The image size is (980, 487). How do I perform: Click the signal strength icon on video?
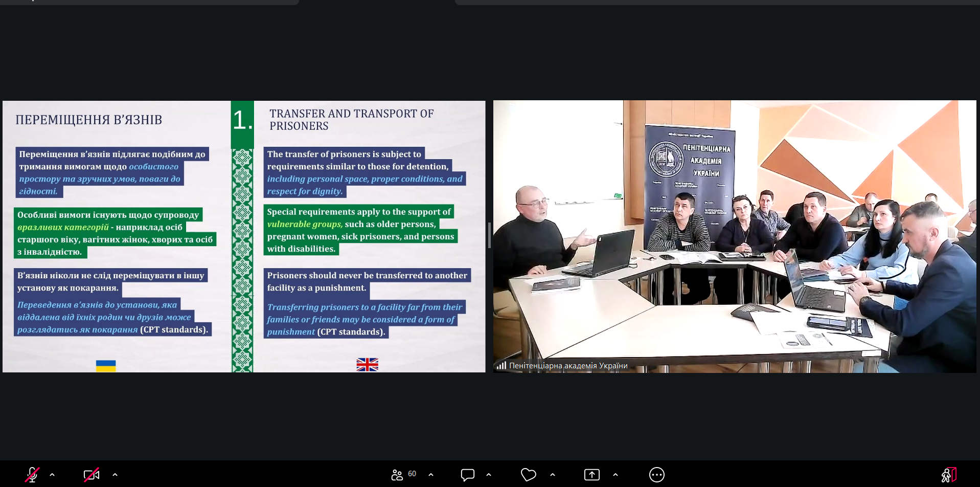[x=501, y=365]
